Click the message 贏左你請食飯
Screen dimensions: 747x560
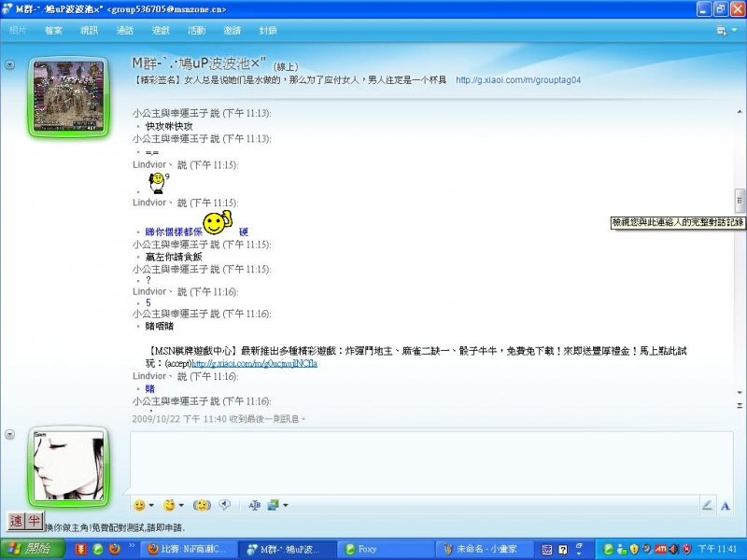click(174, 257)
